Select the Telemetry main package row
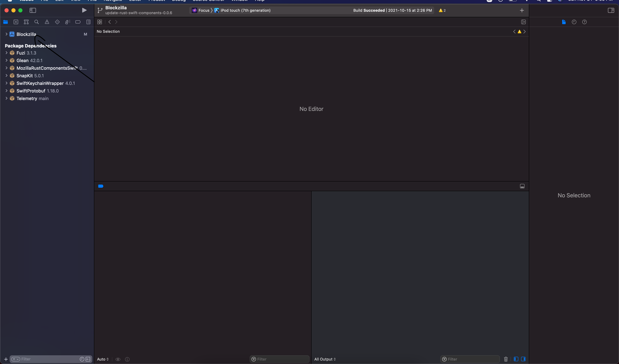Viewport: 619px width, 364px height. [x=47, y=98]
